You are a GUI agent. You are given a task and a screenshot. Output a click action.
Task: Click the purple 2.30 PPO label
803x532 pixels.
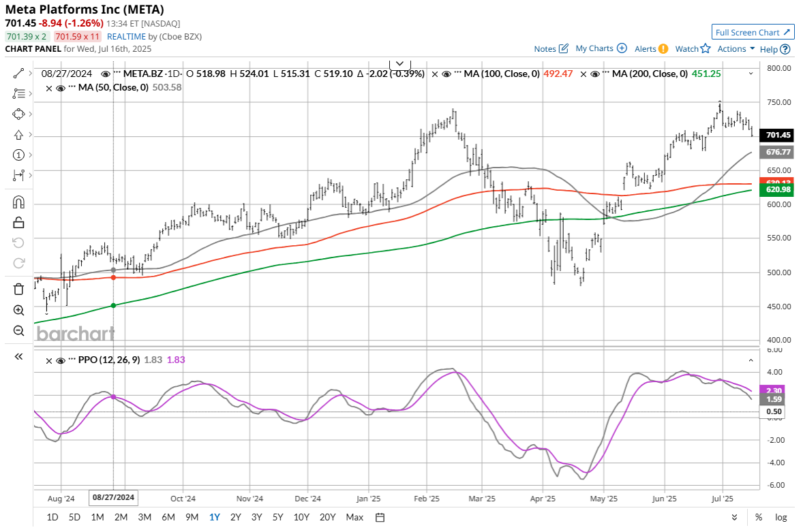pyautogui.click(x=773, y=390)
